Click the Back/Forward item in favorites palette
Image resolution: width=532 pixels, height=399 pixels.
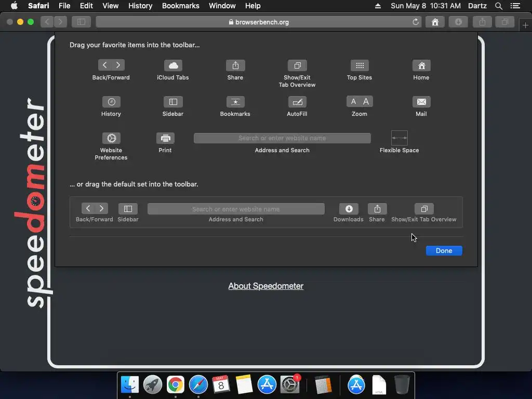pyautogui.click(x=111, y=65)
